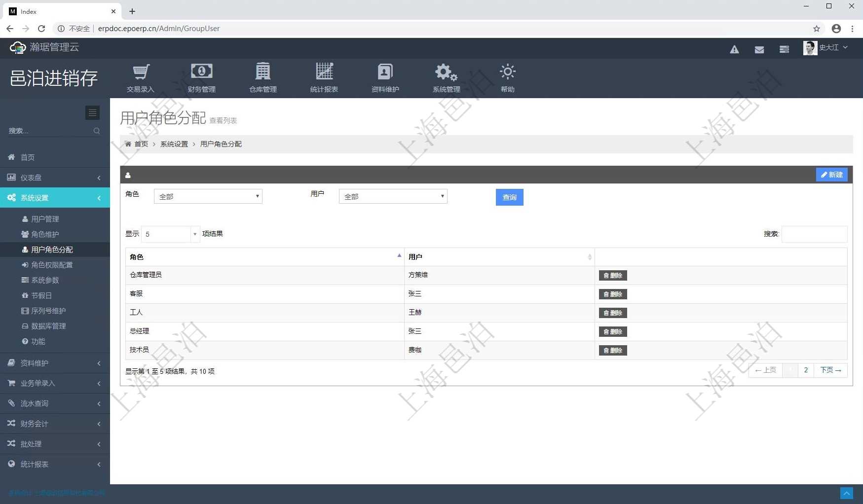The image size is (863, 504).
Task: Open the 仓库管理 building icon
Action: [x=263, y=72]
